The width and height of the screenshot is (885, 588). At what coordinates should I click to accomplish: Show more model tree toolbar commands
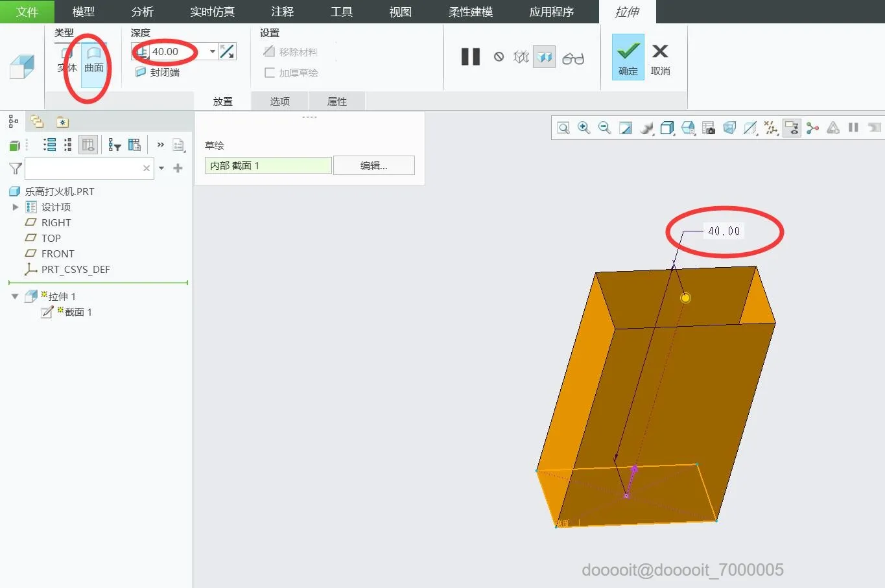click(x=160, y=145)
